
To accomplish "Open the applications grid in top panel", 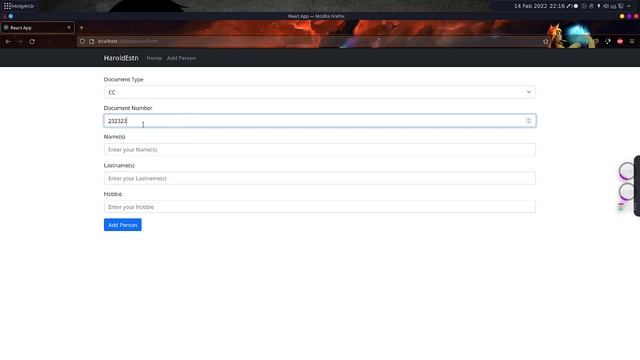I will tap(7, 6).
